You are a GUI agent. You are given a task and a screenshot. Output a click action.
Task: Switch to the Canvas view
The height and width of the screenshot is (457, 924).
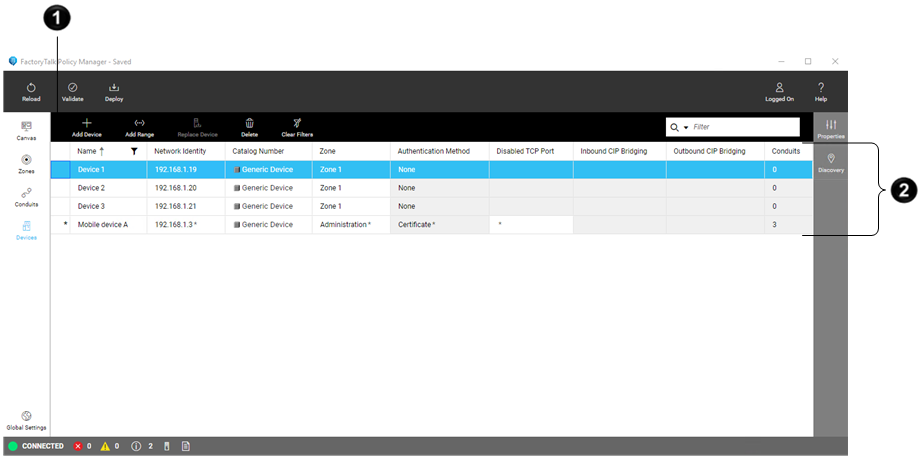coord(26,129)
